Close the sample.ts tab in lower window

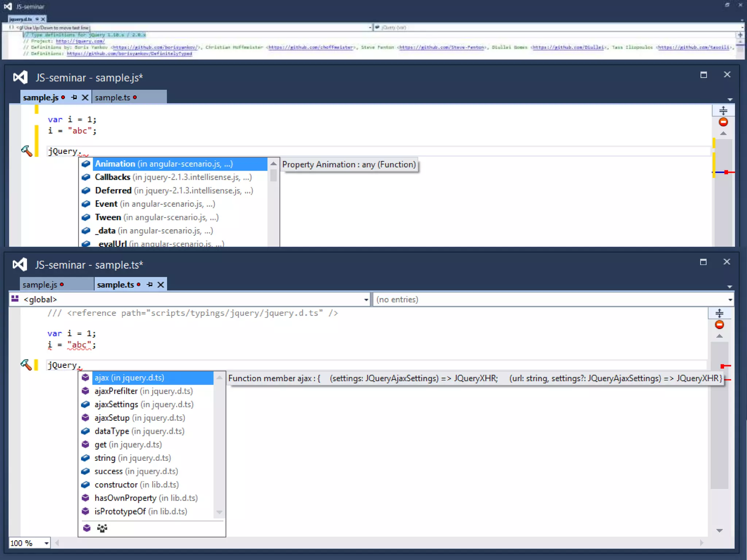[x=160, y=284]
